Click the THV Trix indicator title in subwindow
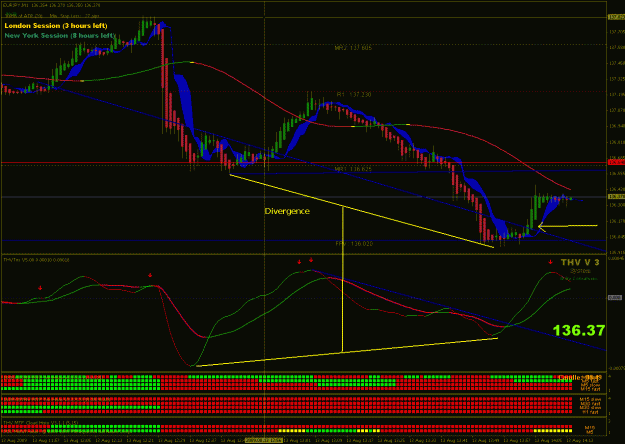Image resolution: width=625 pixels, height=444 pixels. 36,260
